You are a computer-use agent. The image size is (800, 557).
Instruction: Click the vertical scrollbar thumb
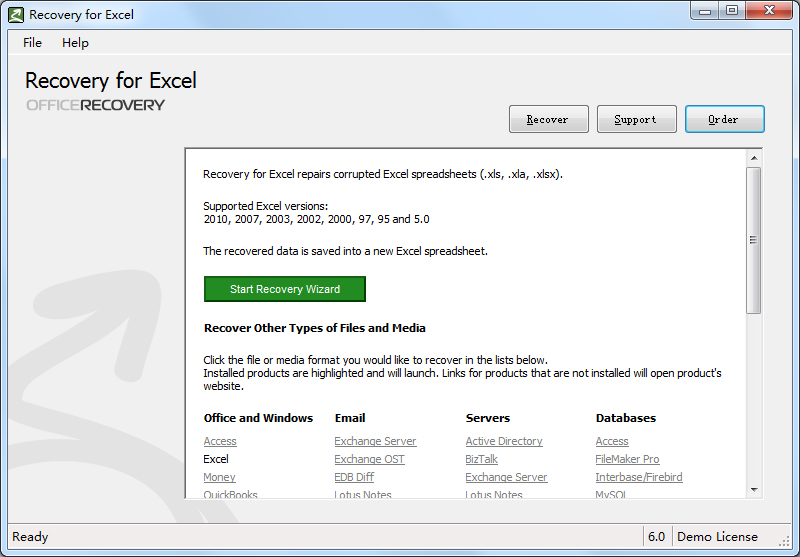tap(754, 240)
